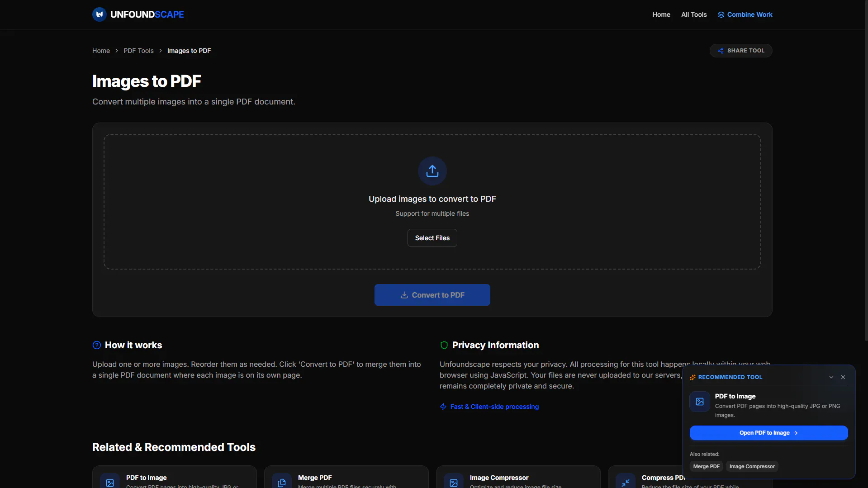The image size is (868, 488).
Task: Open the Image Compressor related tool card
Action: point(518,477)
